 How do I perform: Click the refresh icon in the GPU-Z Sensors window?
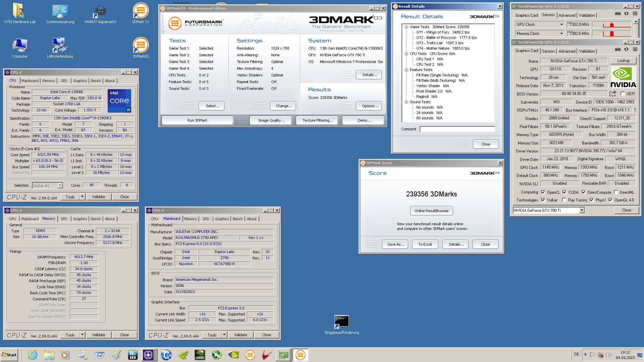(x=626, y=13)
